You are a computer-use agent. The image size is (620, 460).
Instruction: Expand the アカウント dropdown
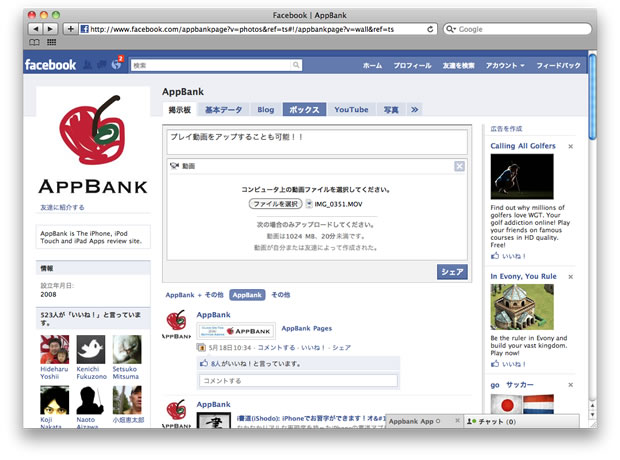pos(505,65)
